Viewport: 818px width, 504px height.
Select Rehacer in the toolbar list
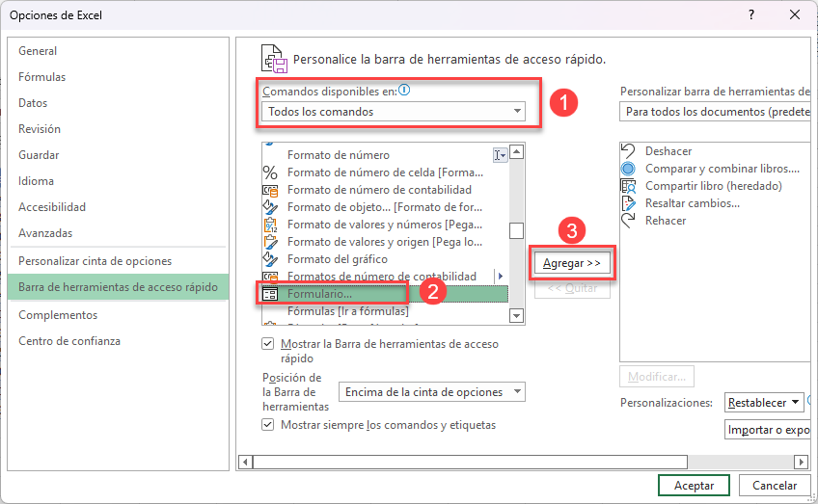coord(715,221)
